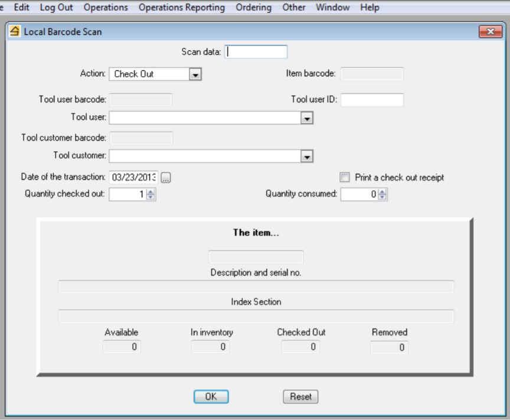Click the Local Barcode Scan window icon
Image resolution: width=510 pixels, height=420 pixels.
(x=14, y=31)
